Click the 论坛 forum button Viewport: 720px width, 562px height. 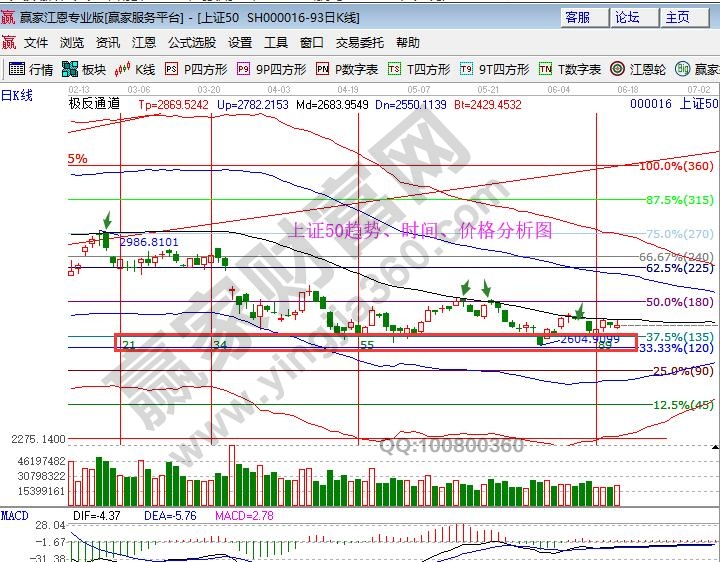coord(627,17)
